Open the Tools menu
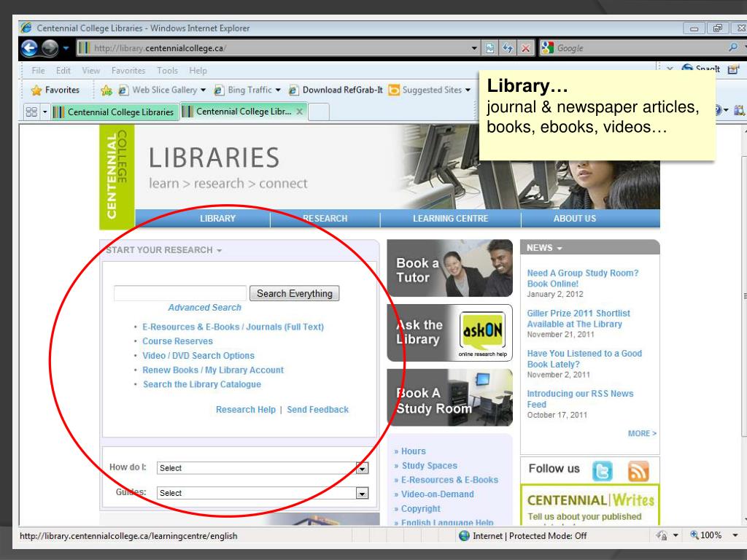Screen dimensions: 747x560 167,71
